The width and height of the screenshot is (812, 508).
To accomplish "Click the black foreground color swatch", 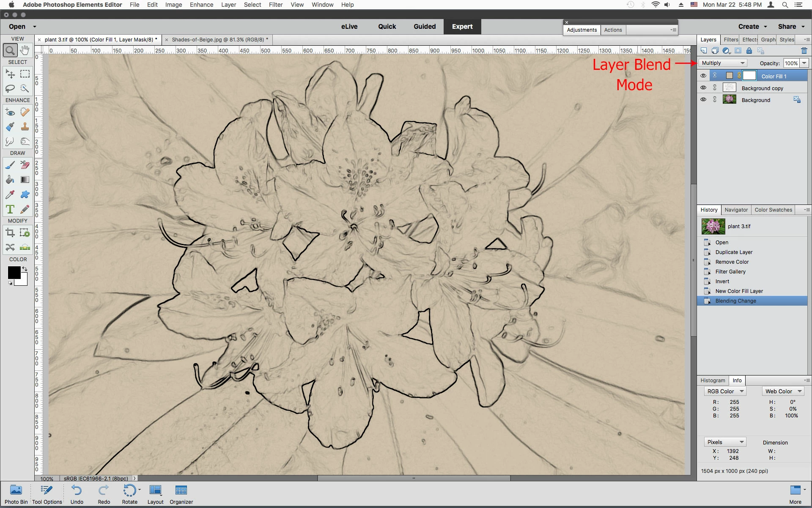I will pyautogui.click(x=14, y=273).
